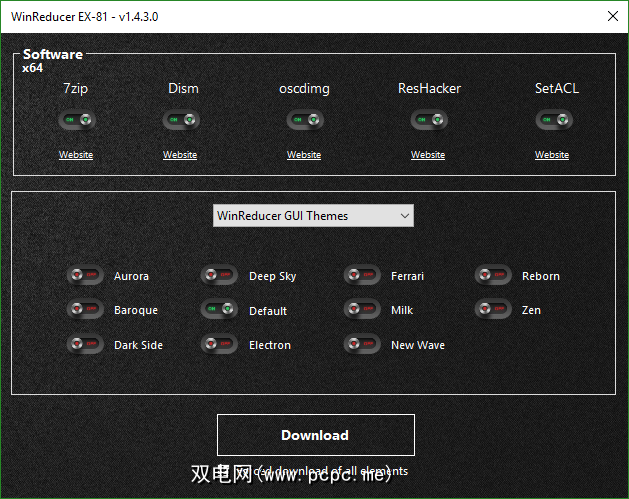The image size is (629, 499).
Task: Toggle the ResHacker software switch
Action: [x=429, y=120]
